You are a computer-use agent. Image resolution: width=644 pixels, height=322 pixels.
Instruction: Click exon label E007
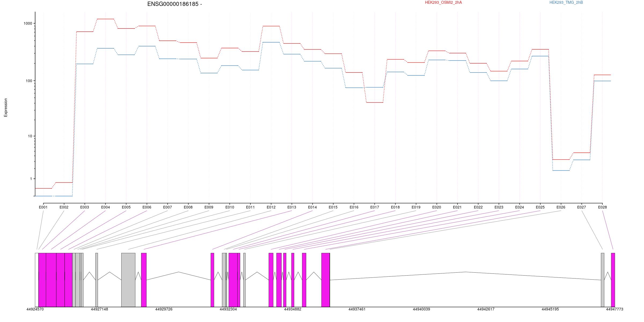(167, 207)
